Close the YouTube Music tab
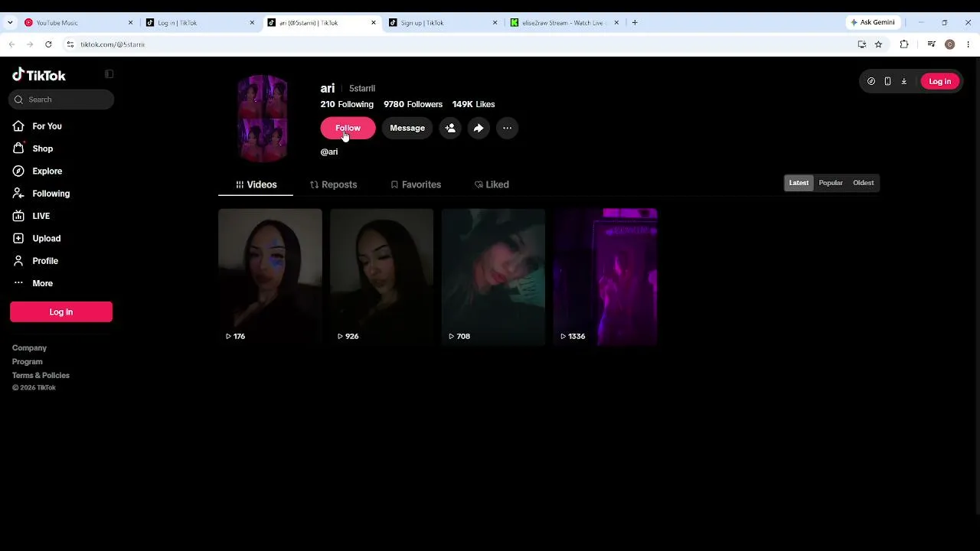Image resolution: width=980 pixels, height=551 pixels. (130, 23)
